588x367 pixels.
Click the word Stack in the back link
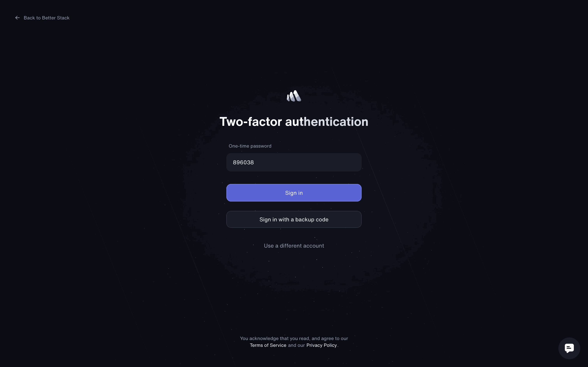click(63, 18)
